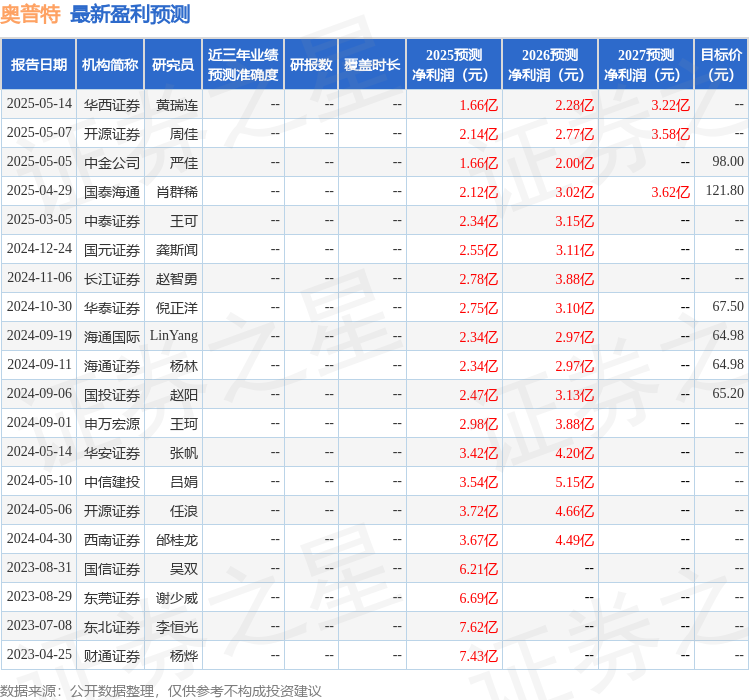Select the 华安证券 institution cell
The width and height of the screenshot is (749, 700).
(112, 453)
